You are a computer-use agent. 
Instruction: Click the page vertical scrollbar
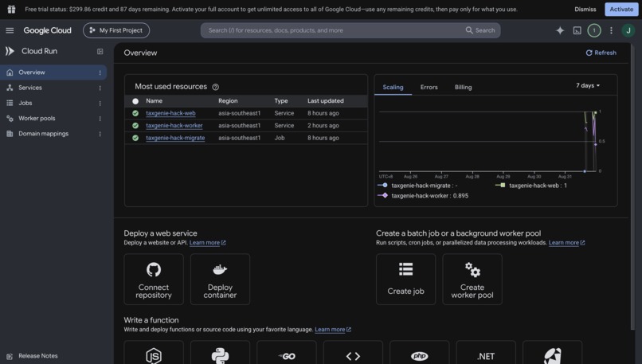click(633, 186)
